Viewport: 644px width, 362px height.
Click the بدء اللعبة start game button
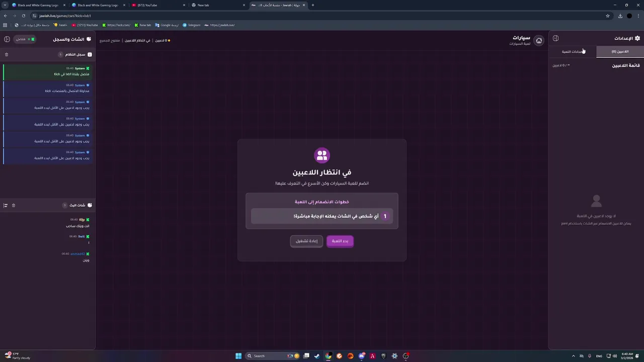340,241
